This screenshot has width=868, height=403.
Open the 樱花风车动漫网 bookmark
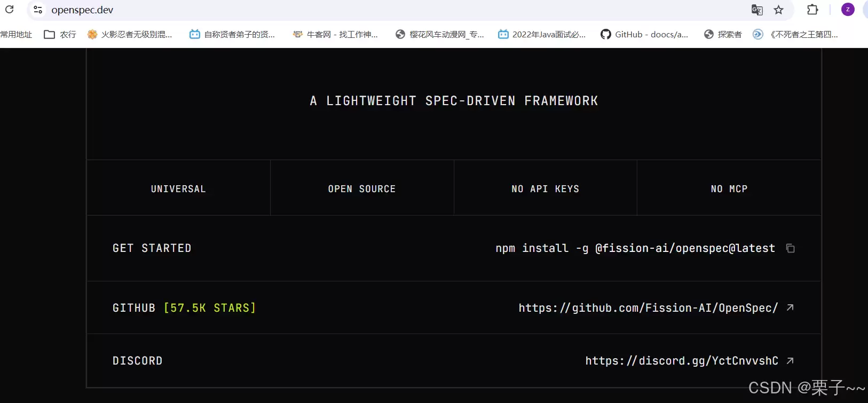point(440,35)
